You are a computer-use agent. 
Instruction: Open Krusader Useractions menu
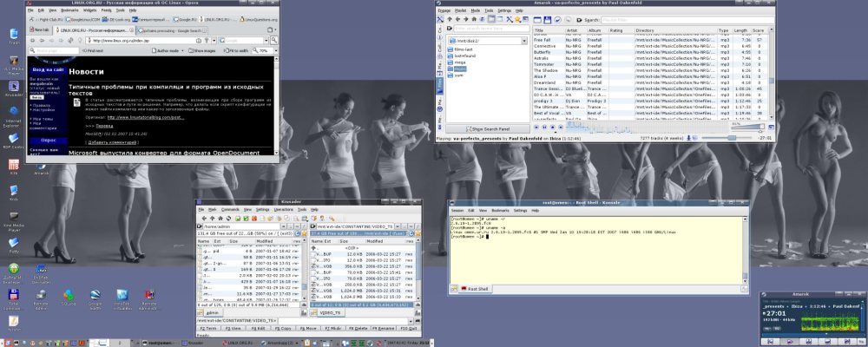pyautogui.click(x=284, y=210)
